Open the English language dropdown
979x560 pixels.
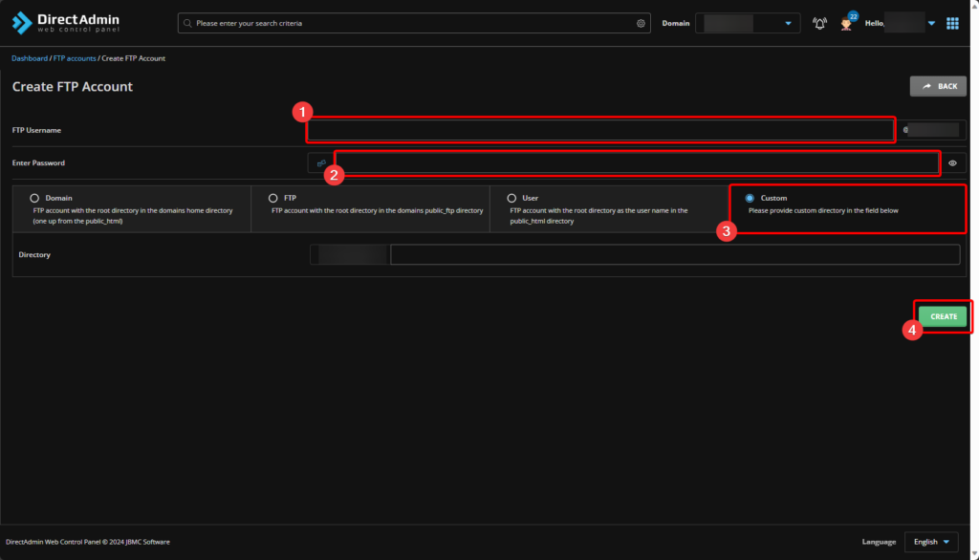[931, 542]
